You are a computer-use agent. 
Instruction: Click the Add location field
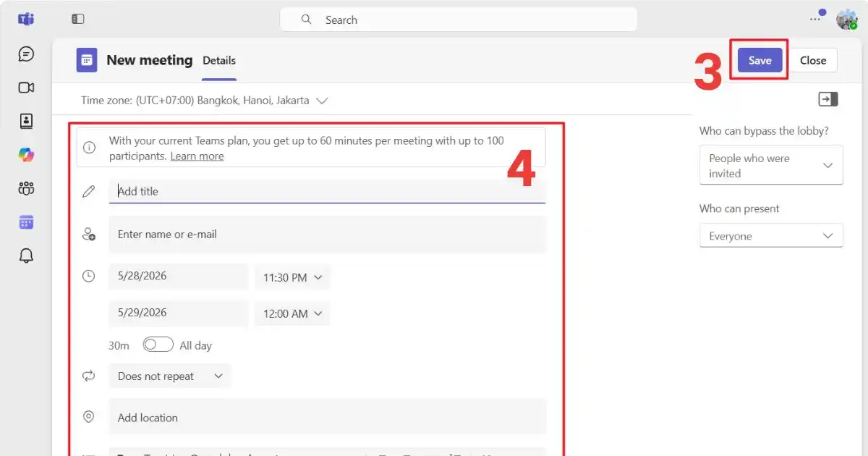pyautogui.click(x=327, y=418)
